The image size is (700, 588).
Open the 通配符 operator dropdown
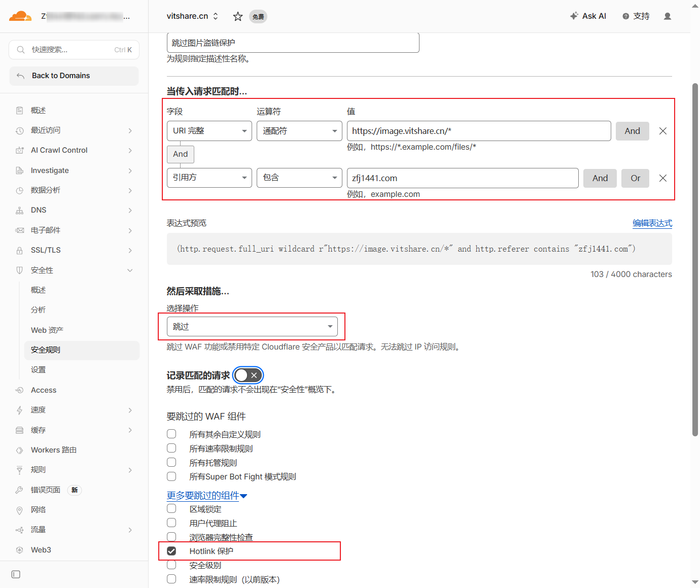[x=299, y=131]
